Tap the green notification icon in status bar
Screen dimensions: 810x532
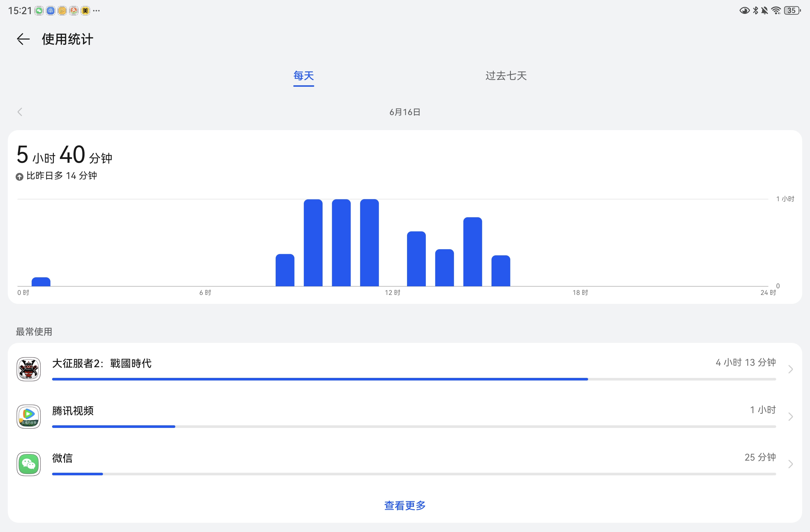point(39,11)
